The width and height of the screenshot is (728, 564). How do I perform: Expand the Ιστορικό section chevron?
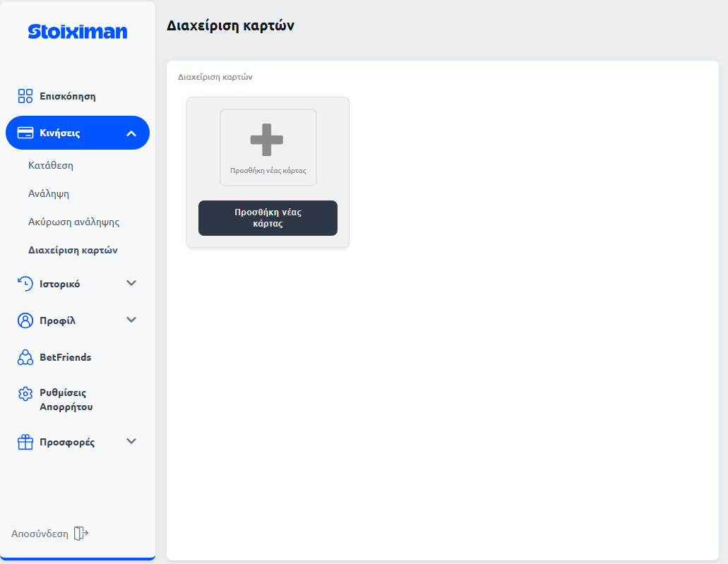[131, 283]
